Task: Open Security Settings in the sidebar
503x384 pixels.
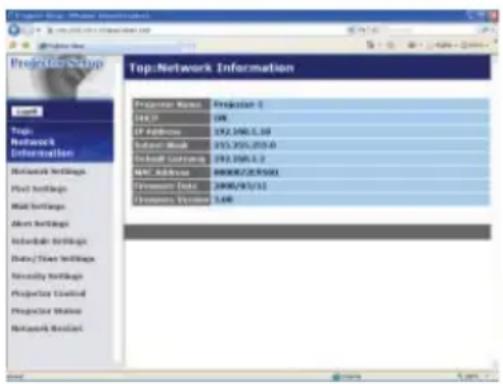Action: point(47,276)
